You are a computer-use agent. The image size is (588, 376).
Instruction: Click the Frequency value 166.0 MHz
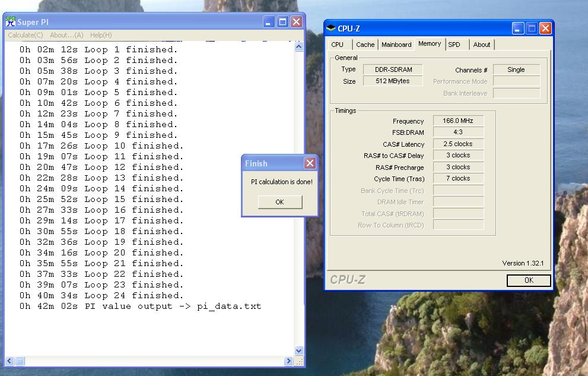point(458,121)
